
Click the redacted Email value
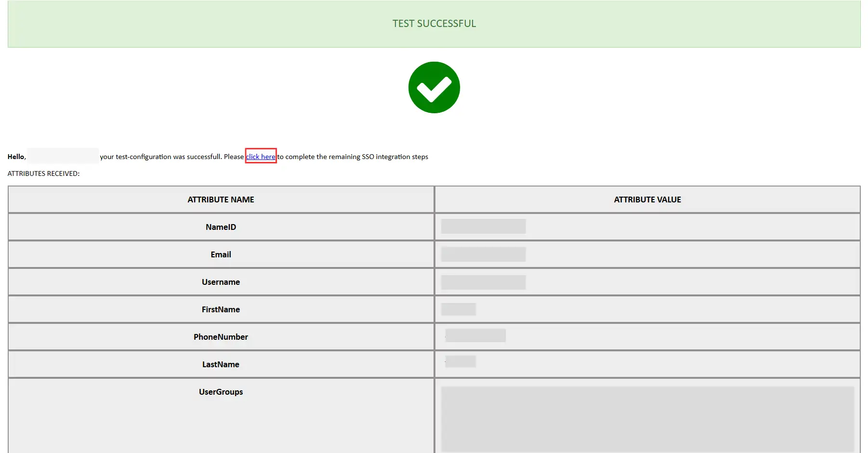[483, 254]
